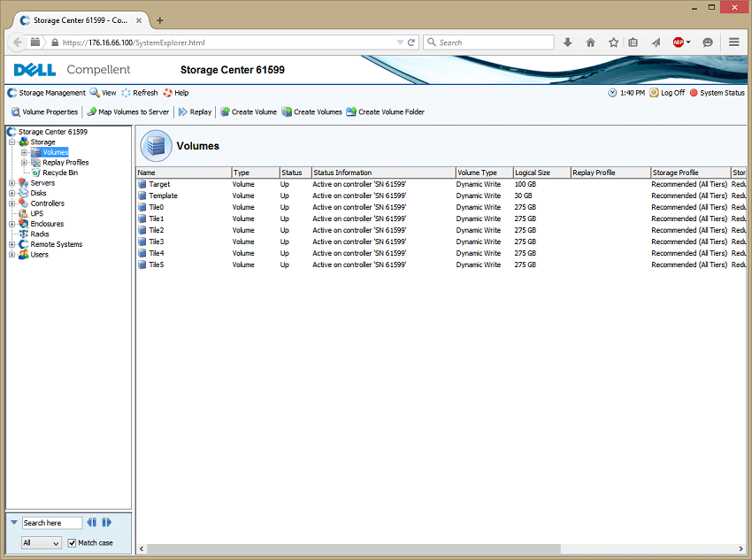The image size is (752, 560).
Task: Expand the Remote Systems tree node
Action: [x=12, y=244]
